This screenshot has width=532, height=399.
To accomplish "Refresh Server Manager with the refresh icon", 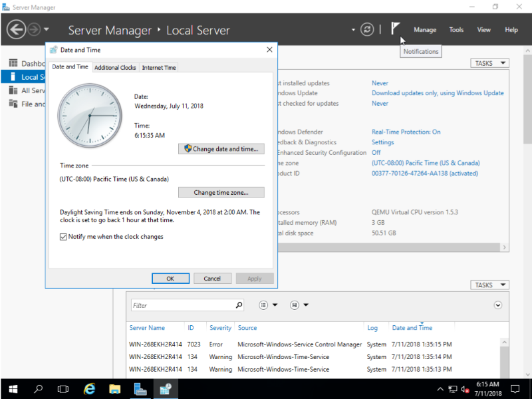I will [x=367, y=29].
